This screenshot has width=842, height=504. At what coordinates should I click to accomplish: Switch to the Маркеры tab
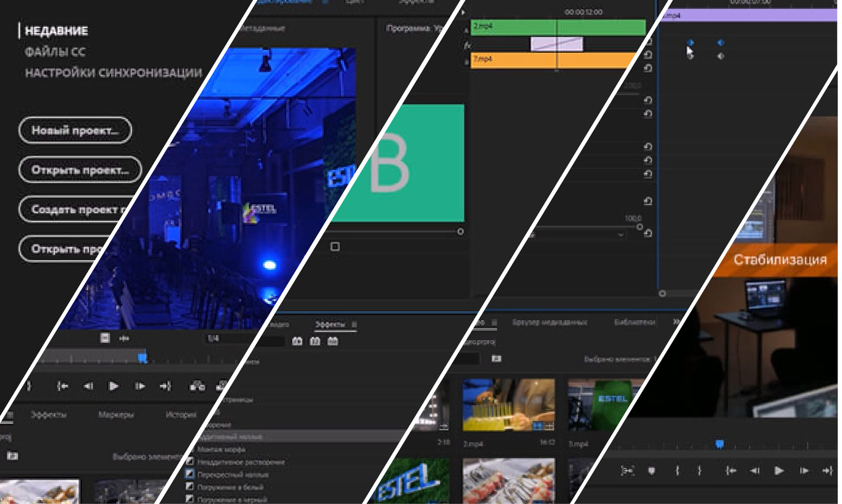point(116,415)
